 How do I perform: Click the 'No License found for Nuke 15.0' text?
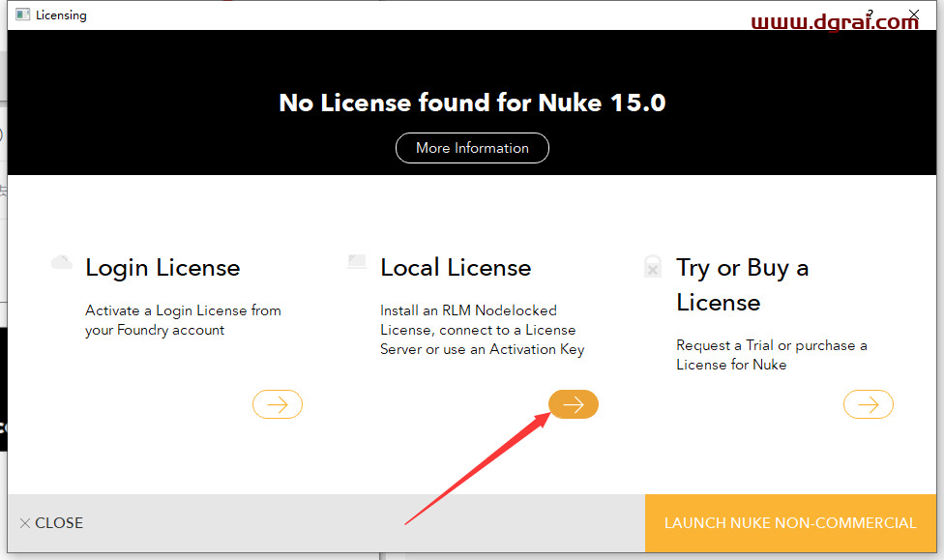[473, 103]
